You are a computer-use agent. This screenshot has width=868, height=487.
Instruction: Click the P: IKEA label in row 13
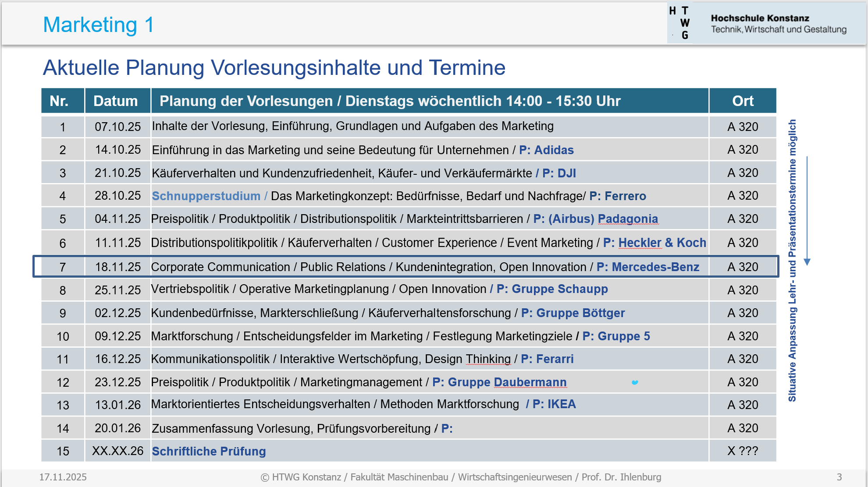pyautogui.click(x=554, y=404)
